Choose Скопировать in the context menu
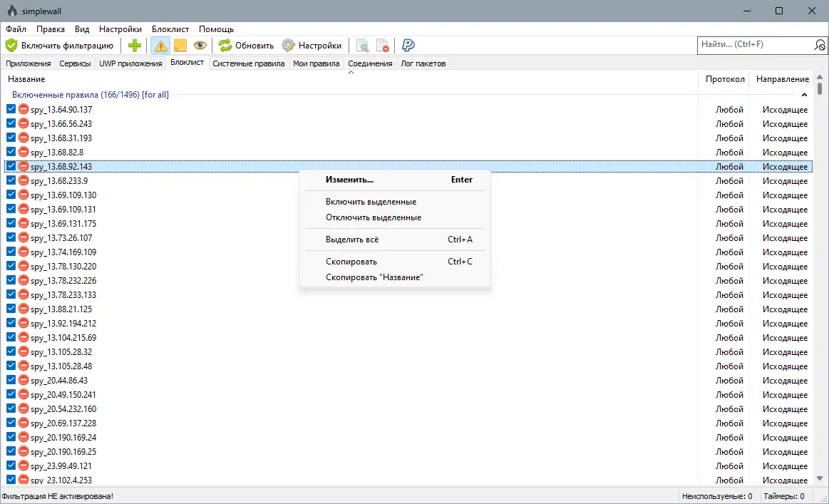The image size is (829, 504). coord(395,261)
